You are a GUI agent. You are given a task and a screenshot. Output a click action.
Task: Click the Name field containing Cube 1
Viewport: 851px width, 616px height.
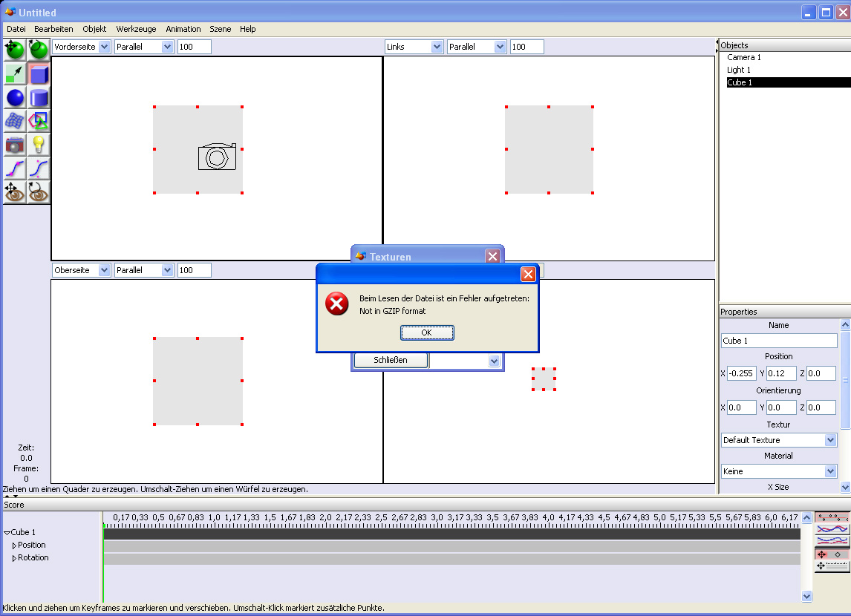(779, 341)
